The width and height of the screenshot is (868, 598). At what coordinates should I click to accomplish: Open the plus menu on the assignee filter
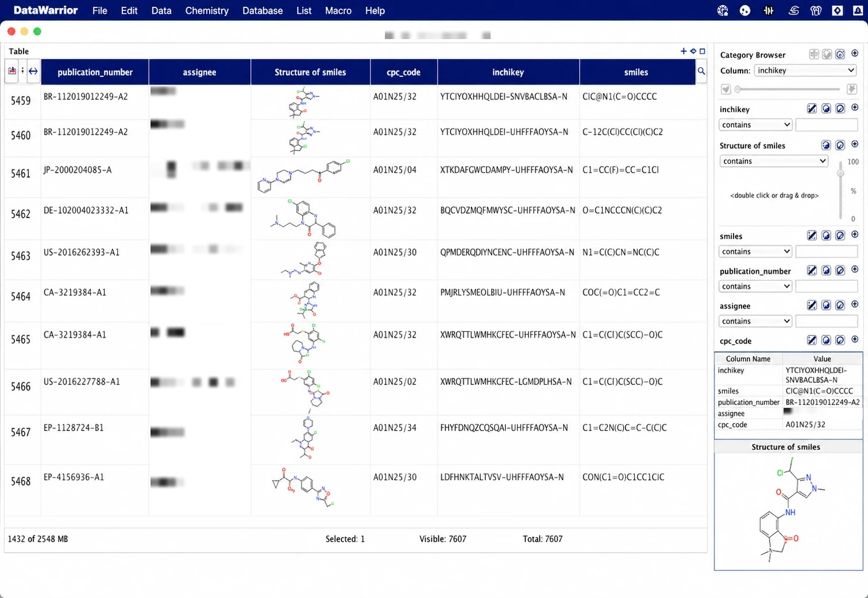point(855,304)
